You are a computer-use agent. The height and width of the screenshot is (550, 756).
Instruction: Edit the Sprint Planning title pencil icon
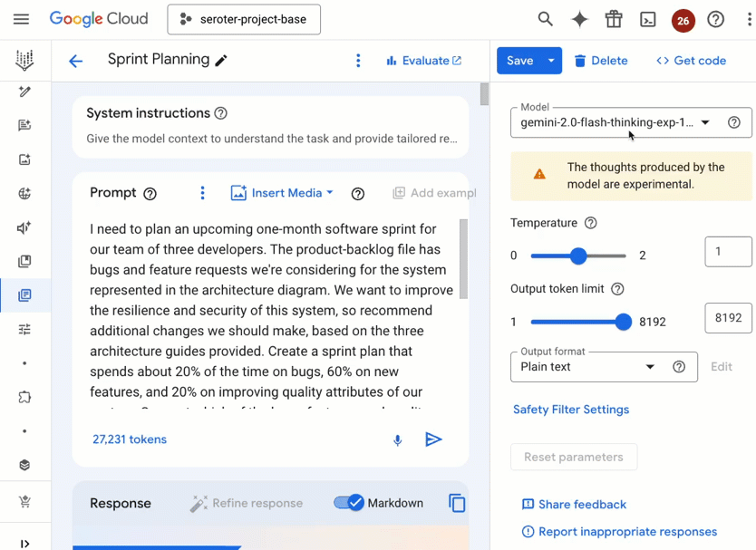point(221,61)
